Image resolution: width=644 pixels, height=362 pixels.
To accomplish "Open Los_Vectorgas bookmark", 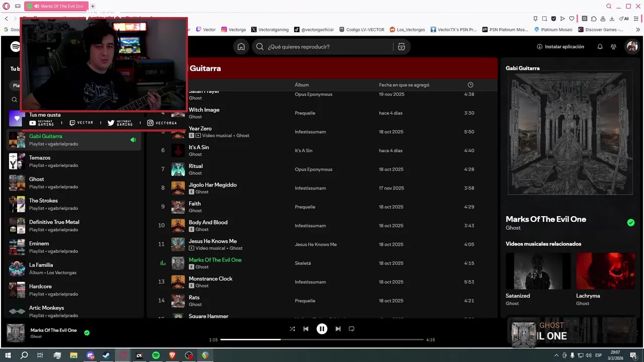I will point(407,30).
